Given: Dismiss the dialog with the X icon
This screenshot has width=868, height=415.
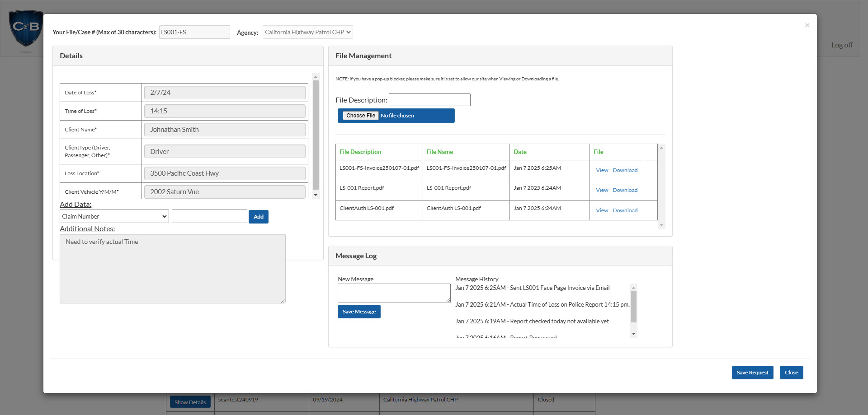Looking at the screenshot, I should click(807, 25).
